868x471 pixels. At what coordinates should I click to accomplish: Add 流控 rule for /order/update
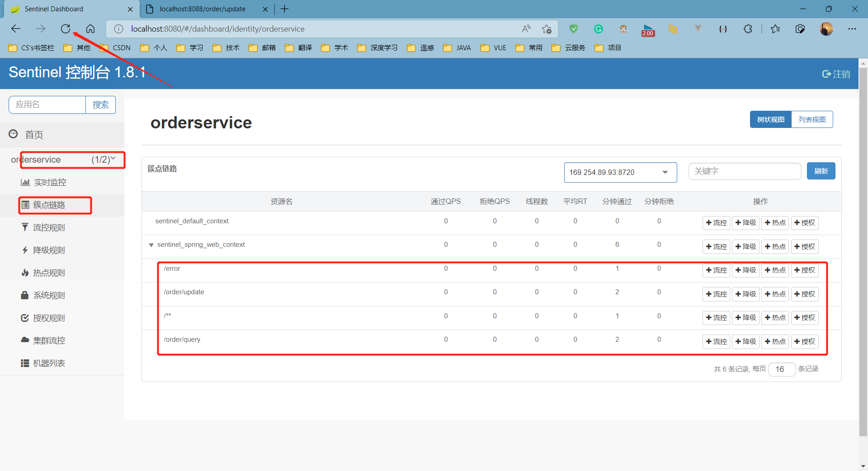[x=716, y=294]
